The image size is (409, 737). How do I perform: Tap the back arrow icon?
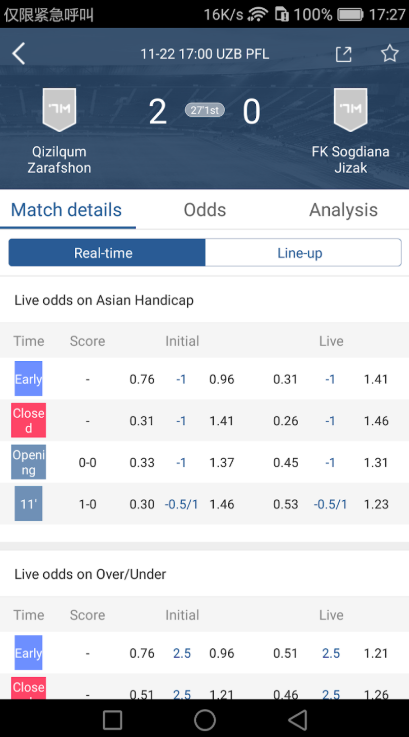18,54
